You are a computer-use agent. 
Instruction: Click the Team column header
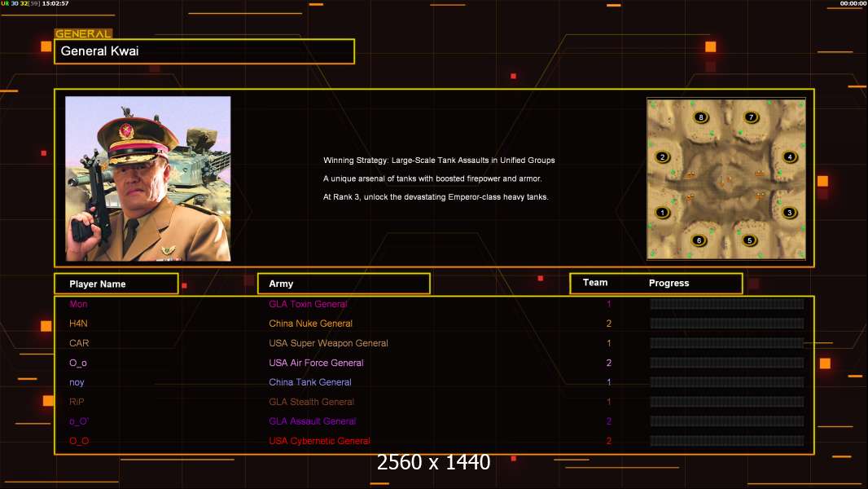[595, 283]
